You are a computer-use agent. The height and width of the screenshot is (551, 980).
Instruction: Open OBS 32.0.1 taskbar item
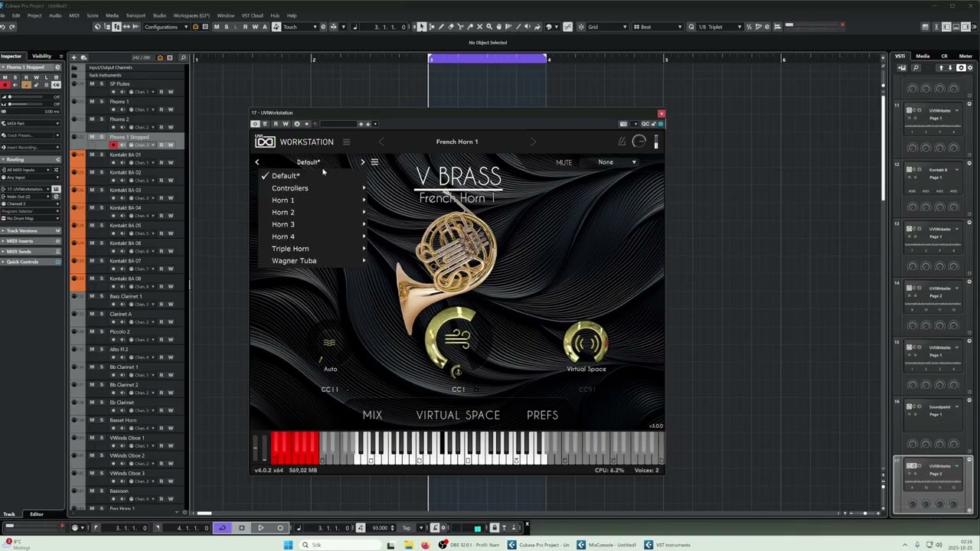[x=468, y=545]
